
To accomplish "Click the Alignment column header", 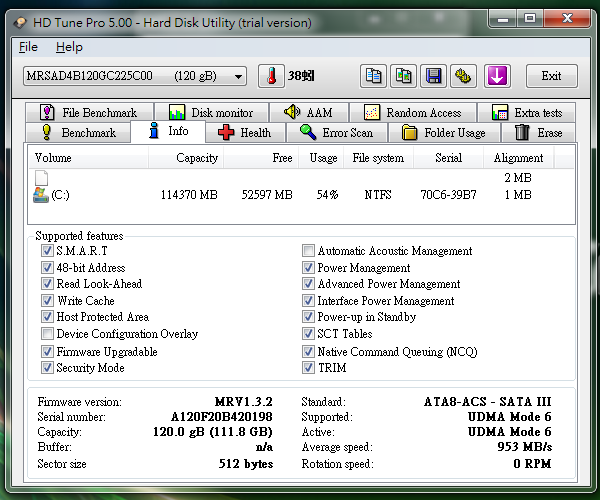I will click(518, 158).
